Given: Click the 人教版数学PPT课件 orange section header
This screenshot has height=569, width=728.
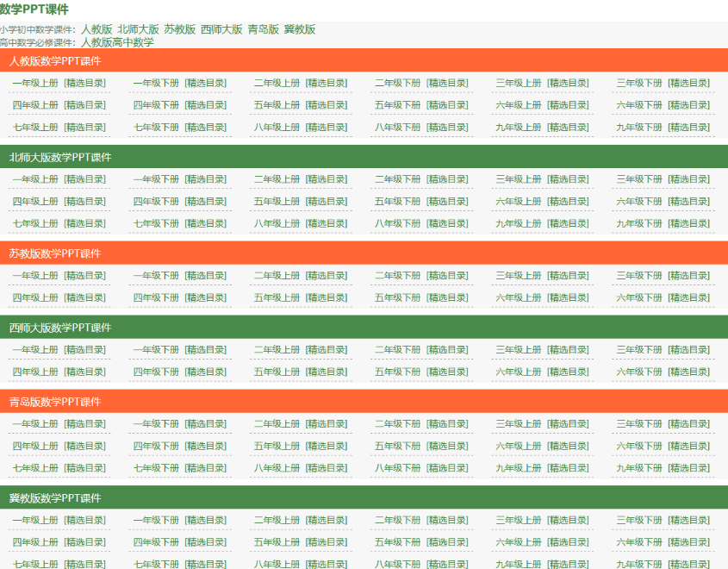Looking at the screenshot, I should tap(54, 61).
